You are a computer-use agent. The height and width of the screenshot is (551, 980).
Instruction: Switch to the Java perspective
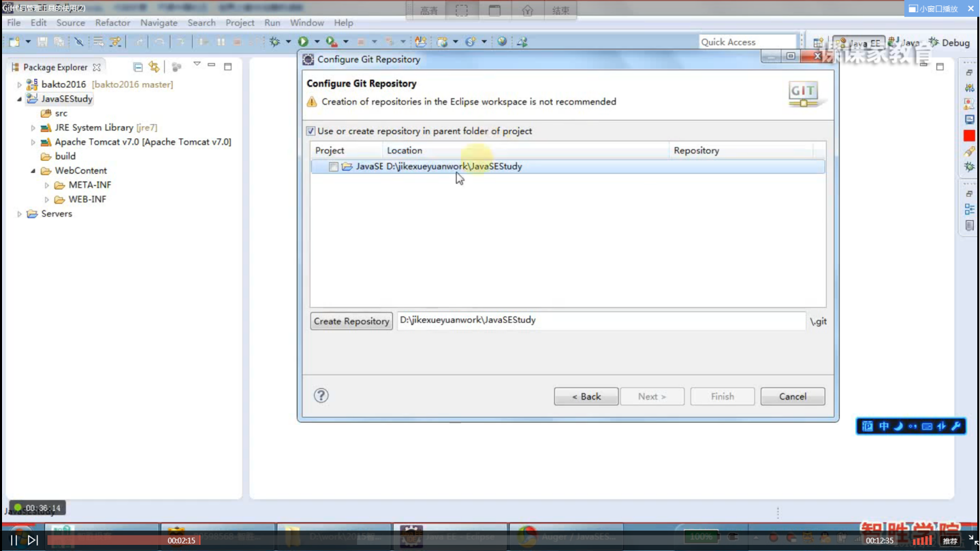tap(904, 43)
